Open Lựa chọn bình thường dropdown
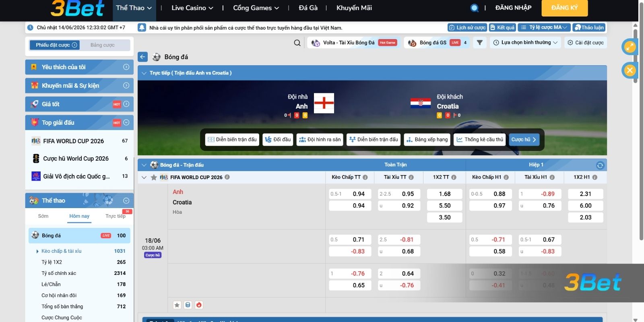Viewport: 644px width, 322px height. click(x=525, y=43)
